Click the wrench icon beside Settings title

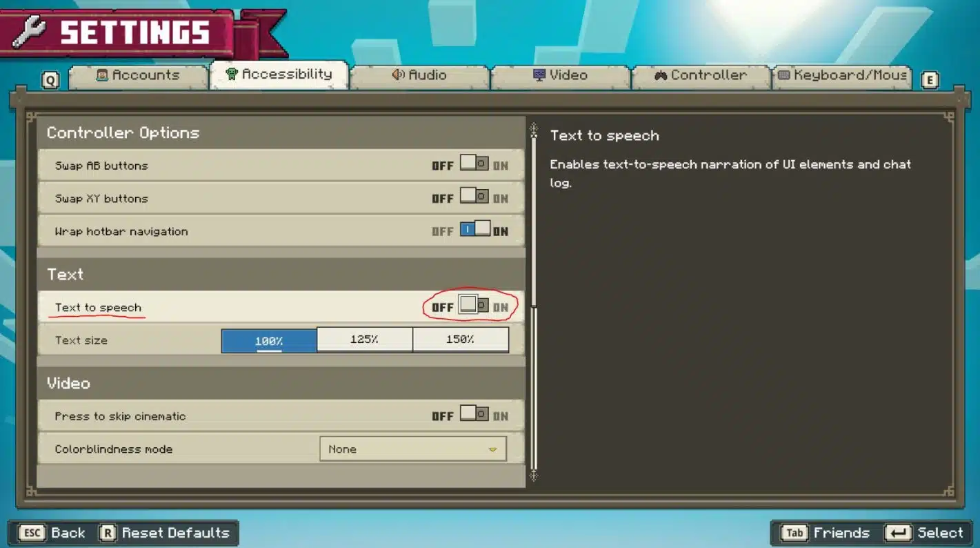click(x=30, y=32)
